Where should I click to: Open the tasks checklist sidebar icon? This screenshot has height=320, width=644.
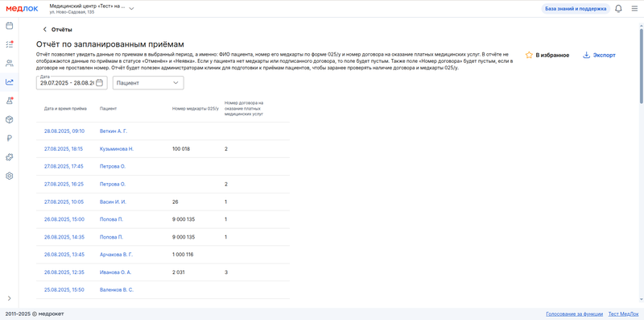tap(9, 44)
